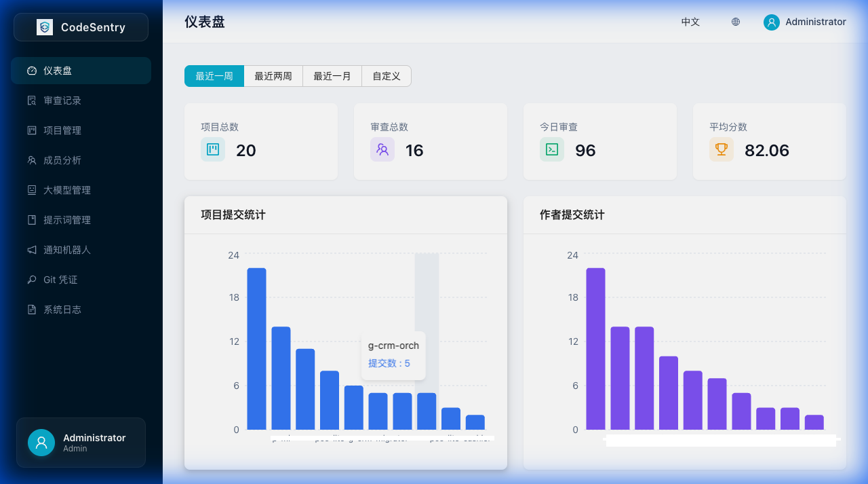The height and width of the screenshot is (484, 868).
Task: Click the Administrator account in sidebar footer
Action: click(81, 443)
